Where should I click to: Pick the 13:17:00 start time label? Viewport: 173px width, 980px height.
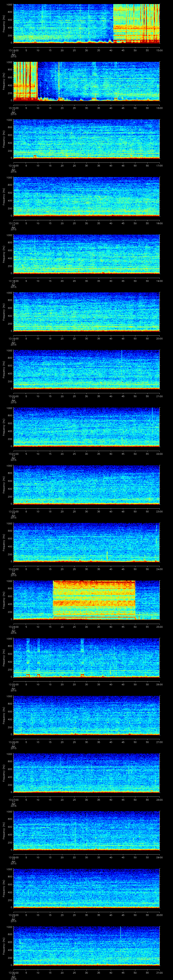tap(13, 223)
